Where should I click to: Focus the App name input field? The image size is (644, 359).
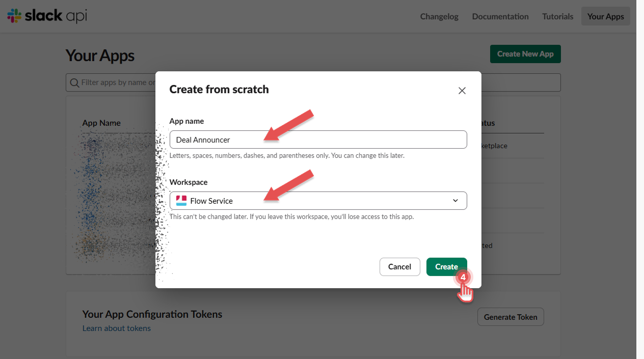(318, 140)
